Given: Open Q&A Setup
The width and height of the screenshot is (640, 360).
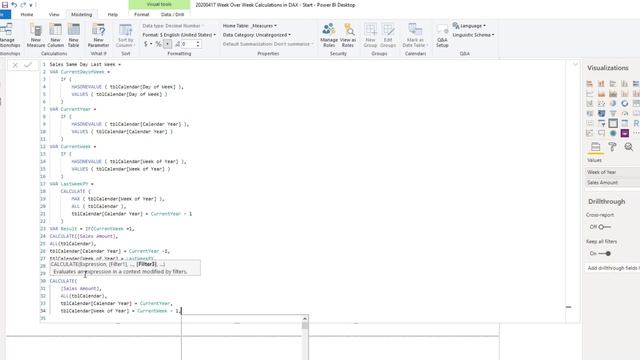Looking at the screenshot, I should [x=442, y=35].
